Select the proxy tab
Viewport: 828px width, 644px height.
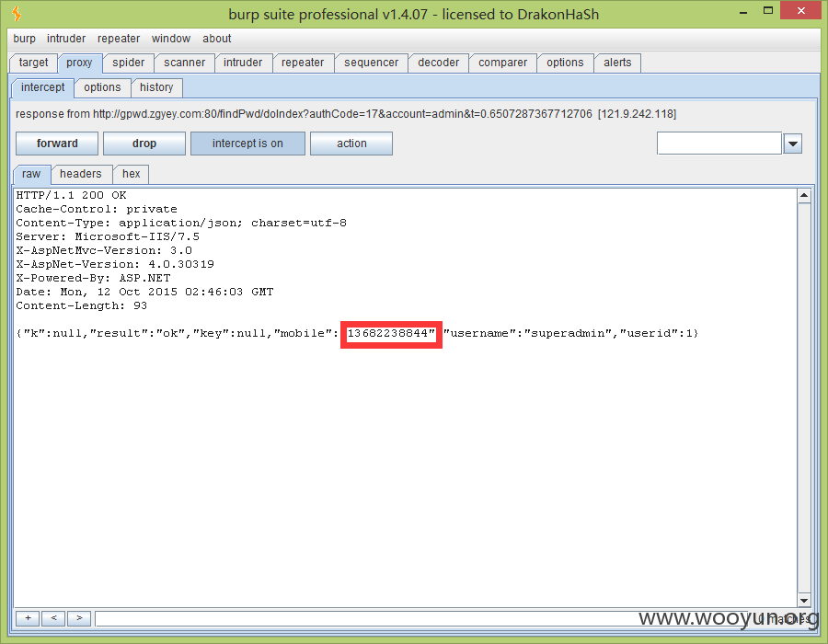(79, 63)
